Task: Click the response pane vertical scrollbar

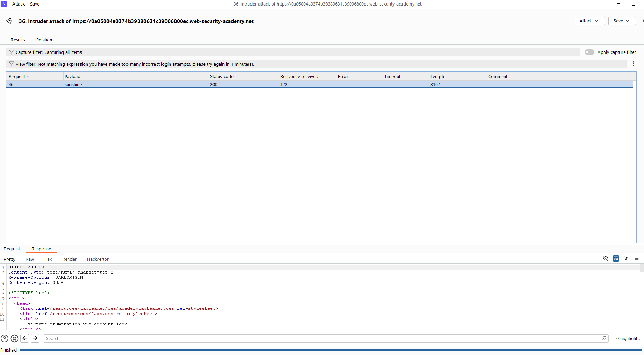Action: [642, 268]
